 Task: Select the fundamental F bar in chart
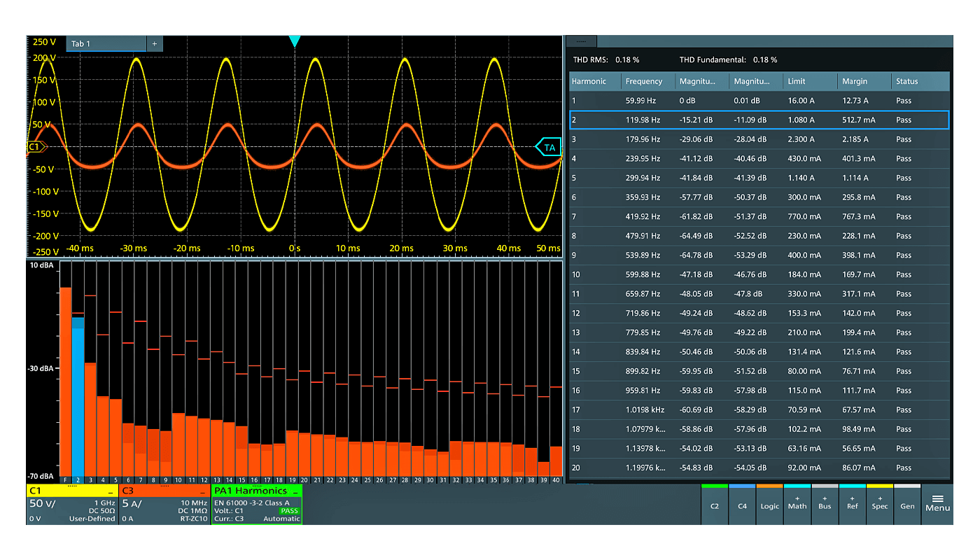pos(65,381)
